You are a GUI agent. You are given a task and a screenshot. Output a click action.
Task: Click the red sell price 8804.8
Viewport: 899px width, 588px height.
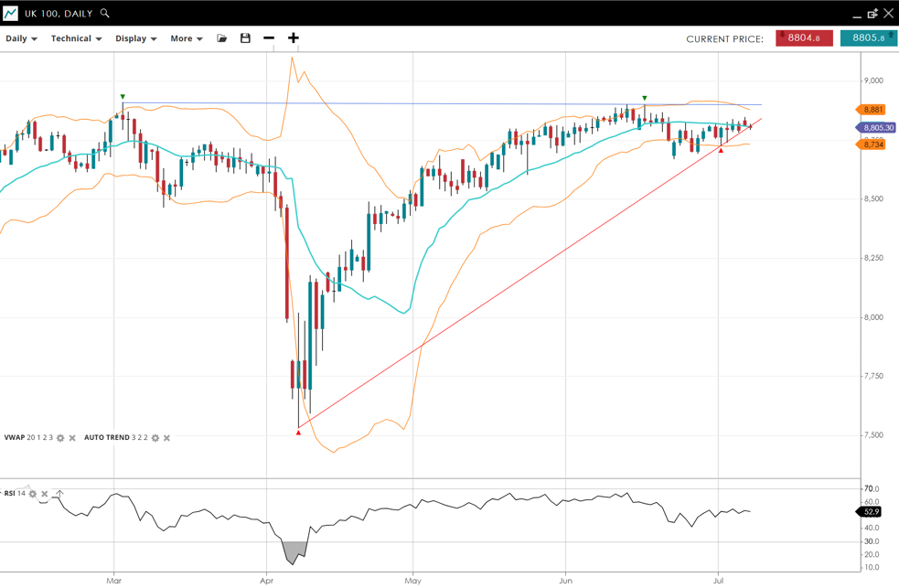804,37
